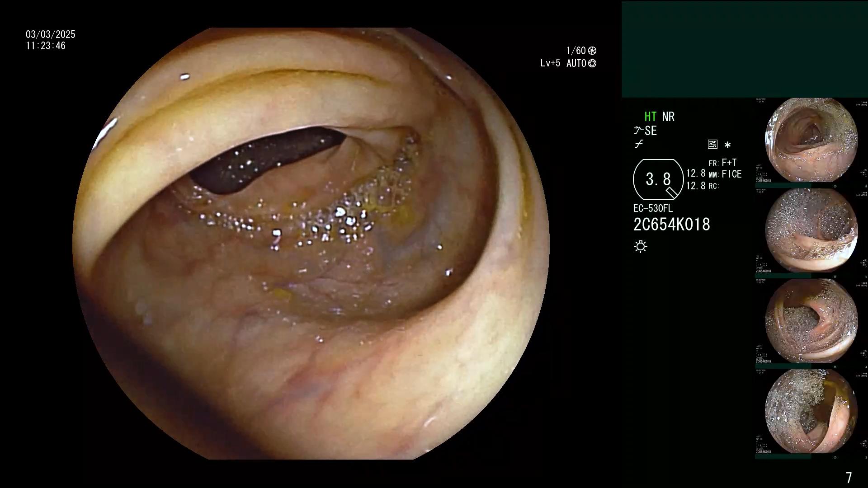Open the second thumbnail with heavy bubbles
Image resolution: width=868 pixels, height=488 pixels.
pos(811,230)
